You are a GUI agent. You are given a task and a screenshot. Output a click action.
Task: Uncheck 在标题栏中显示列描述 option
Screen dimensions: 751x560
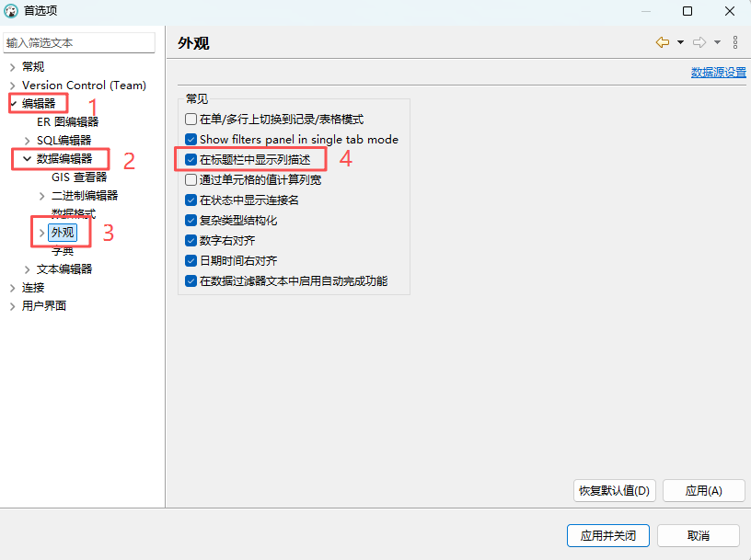tap(191, 160)
